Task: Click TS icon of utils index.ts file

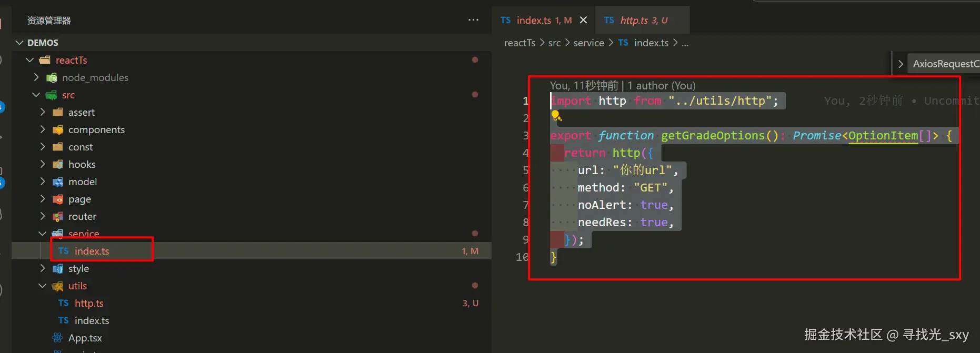Action: 64,320
